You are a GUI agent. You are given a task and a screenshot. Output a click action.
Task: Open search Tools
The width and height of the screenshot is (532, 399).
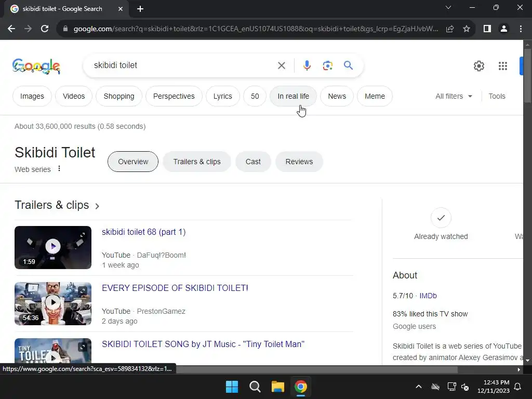[x=497, y=96]
